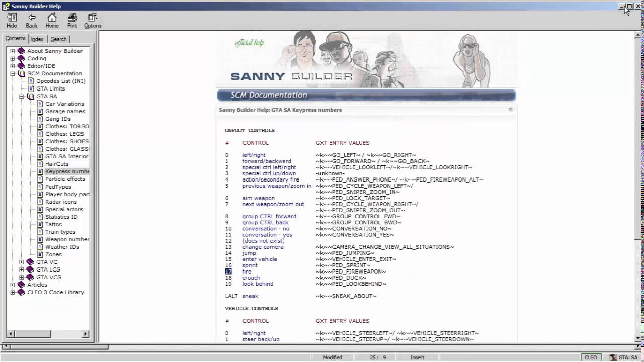Screen dimensions: 644x362
Task: Click the CLEO 3 Code Library book icon
Action: tap(21, 292)
